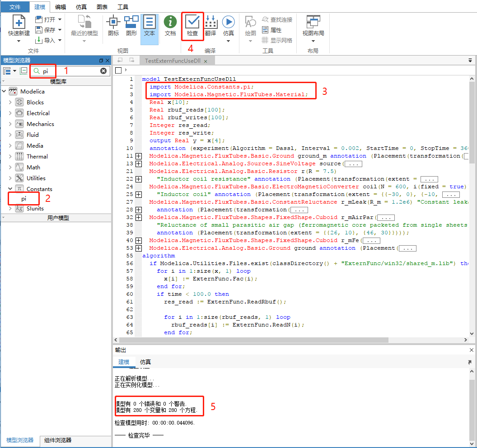Click the editor horizontal scrollbar

[x=254, y=340]
